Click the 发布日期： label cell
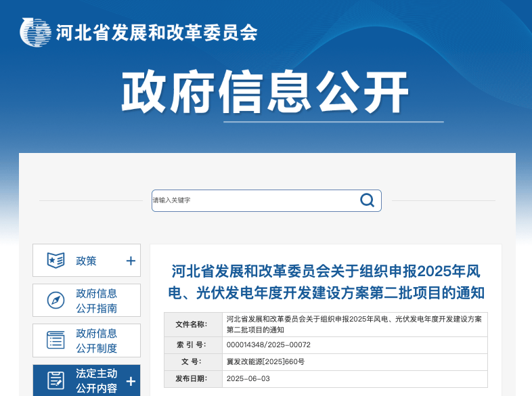 coord(193,378)
